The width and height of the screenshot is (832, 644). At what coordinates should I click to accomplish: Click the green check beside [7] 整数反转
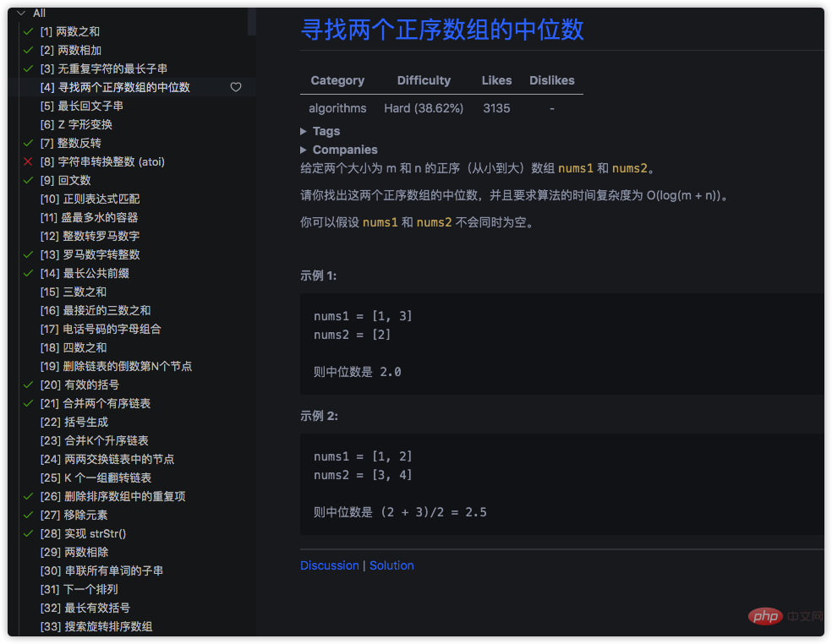coord(28,143)
